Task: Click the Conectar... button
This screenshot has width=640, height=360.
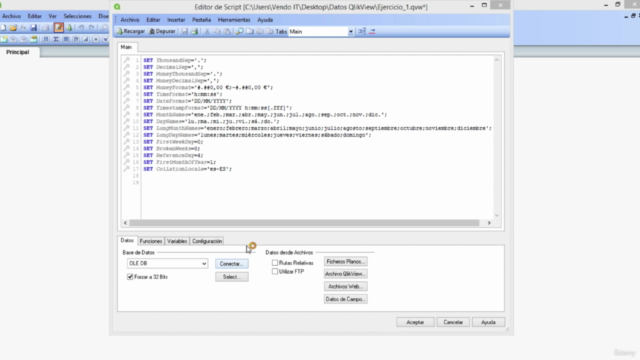Action: tap(231, 264)
